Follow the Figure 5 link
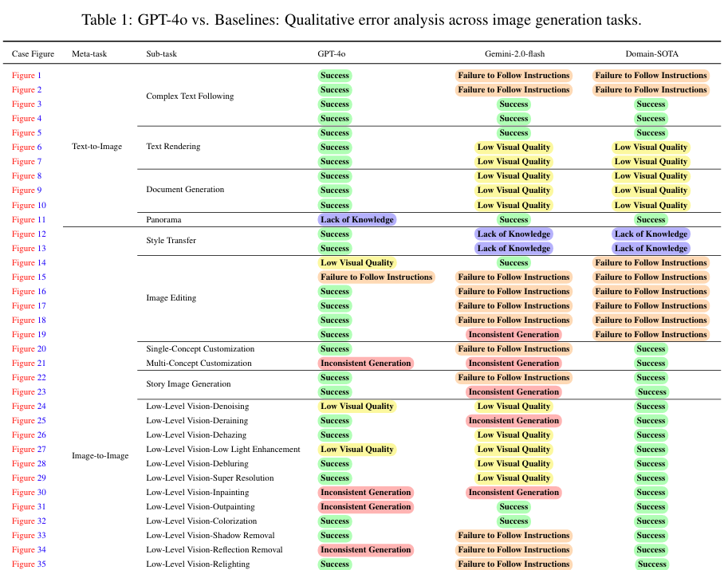This screenshot has height=570, width=728. tap(26, 133)
